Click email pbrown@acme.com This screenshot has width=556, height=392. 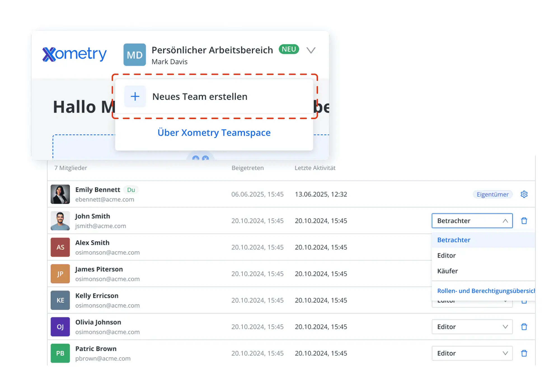(103, 359)
